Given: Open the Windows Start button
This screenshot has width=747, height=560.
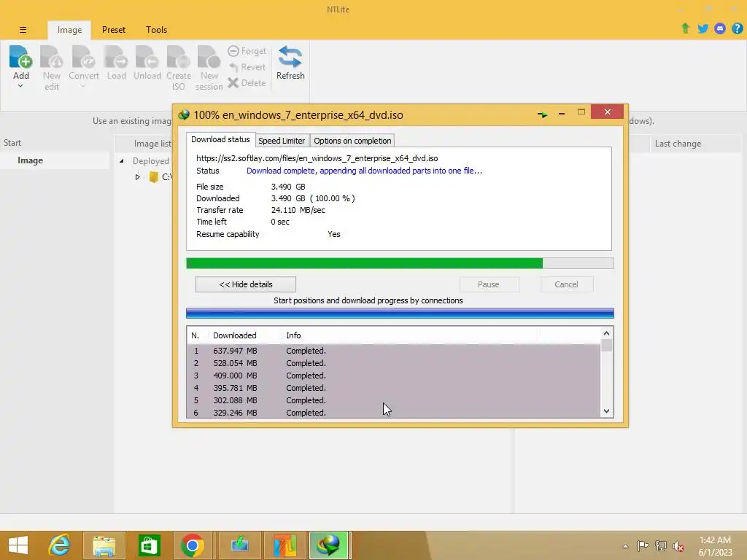Looking at the screenshot, I should point(18,545).
